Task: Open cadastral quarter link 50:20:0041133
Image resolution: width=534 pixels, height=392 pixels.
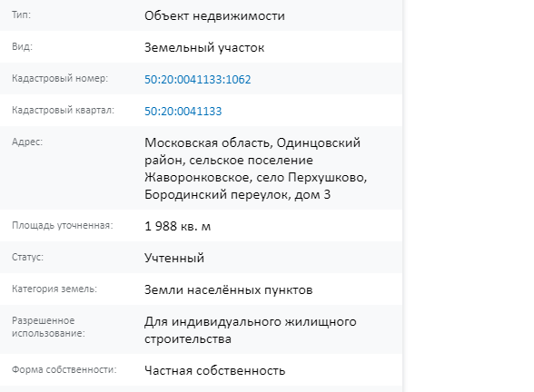Action: pyautogui.click(x=183, y=112)
